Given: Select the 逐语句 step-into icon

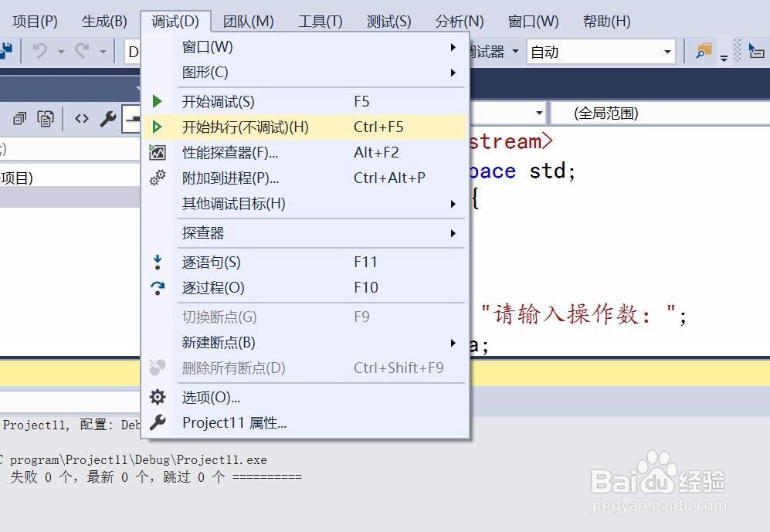Looking at the screenshot, I should [157, 262].
